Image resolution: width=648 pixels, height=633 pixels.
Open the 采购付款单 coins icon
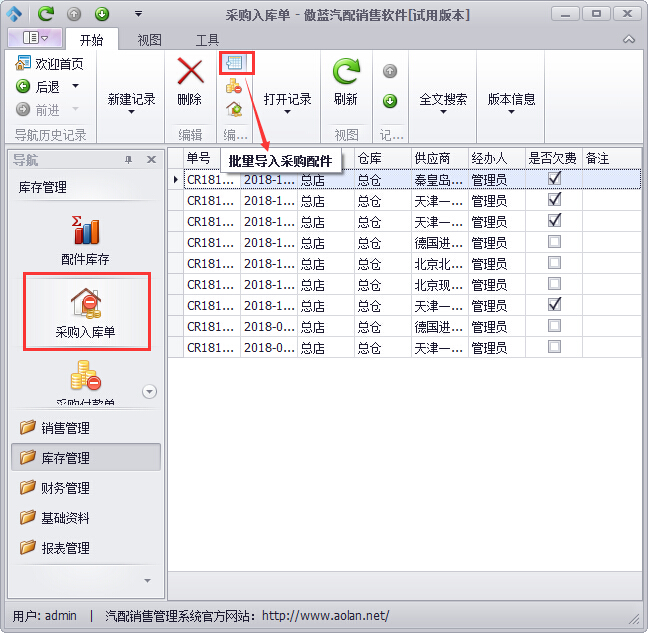point(85,378)
